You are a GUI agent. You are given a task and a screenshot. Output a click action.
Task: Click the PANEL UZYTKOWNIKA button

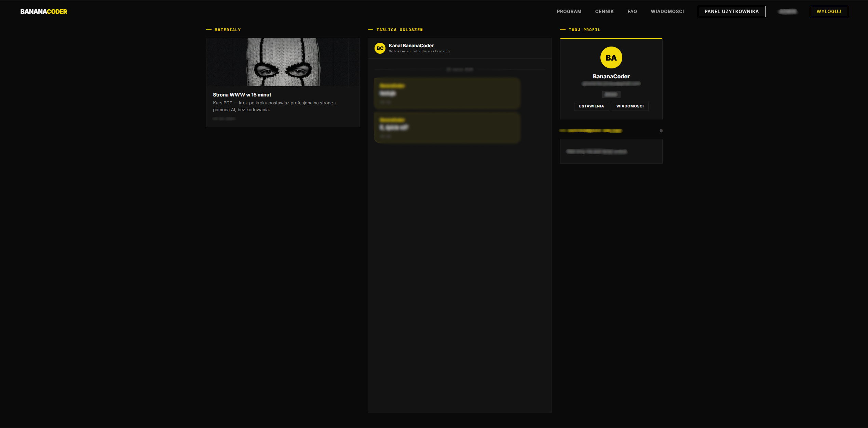coord(731,11)
